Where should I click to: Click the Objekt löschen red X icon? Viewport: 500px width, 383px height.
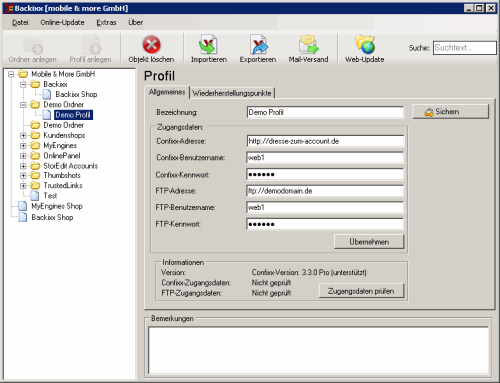151,45
